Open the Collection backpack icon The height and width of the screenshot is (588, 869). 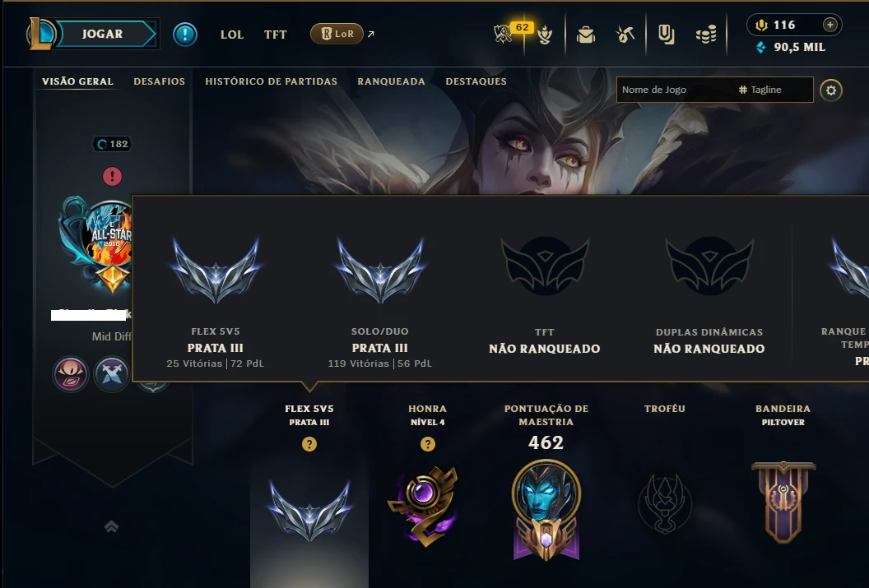coord(586,35)
